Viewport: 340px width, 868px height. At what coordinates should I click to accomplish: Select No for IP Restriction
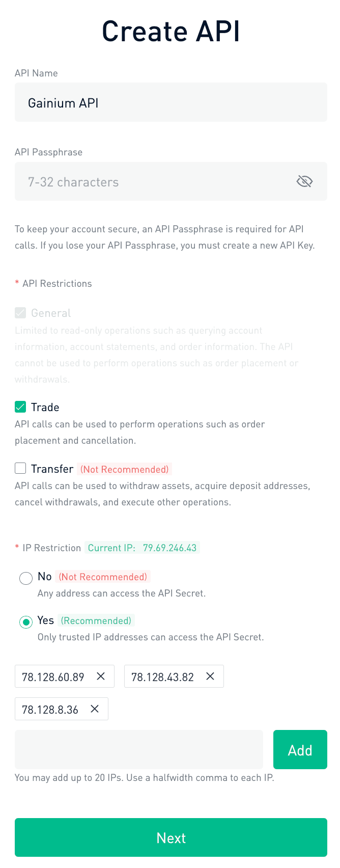point(25,578)
